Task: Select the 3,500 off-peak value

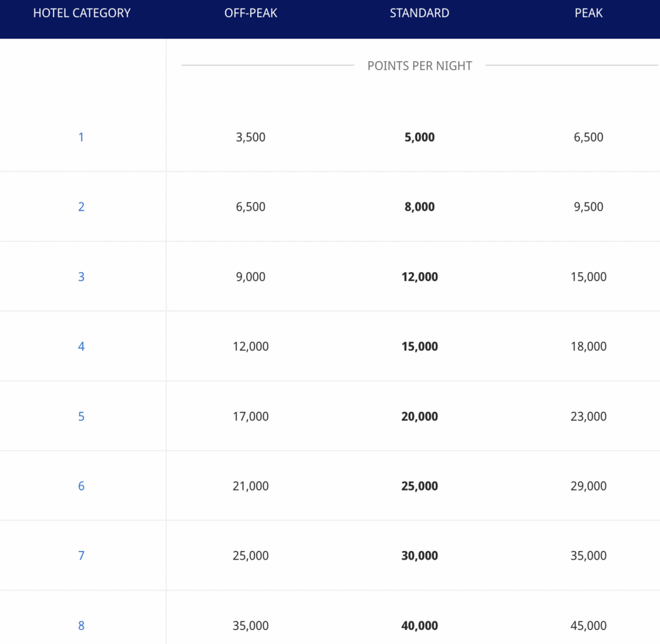Action: pyautogui.click(x=251, y=137)
